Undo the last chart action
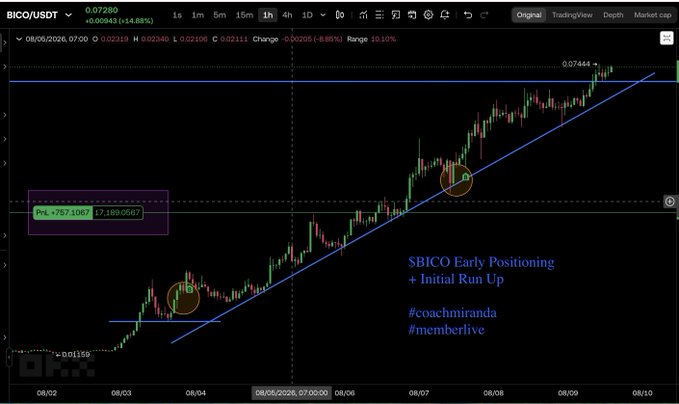 click(x=468, y=15)
